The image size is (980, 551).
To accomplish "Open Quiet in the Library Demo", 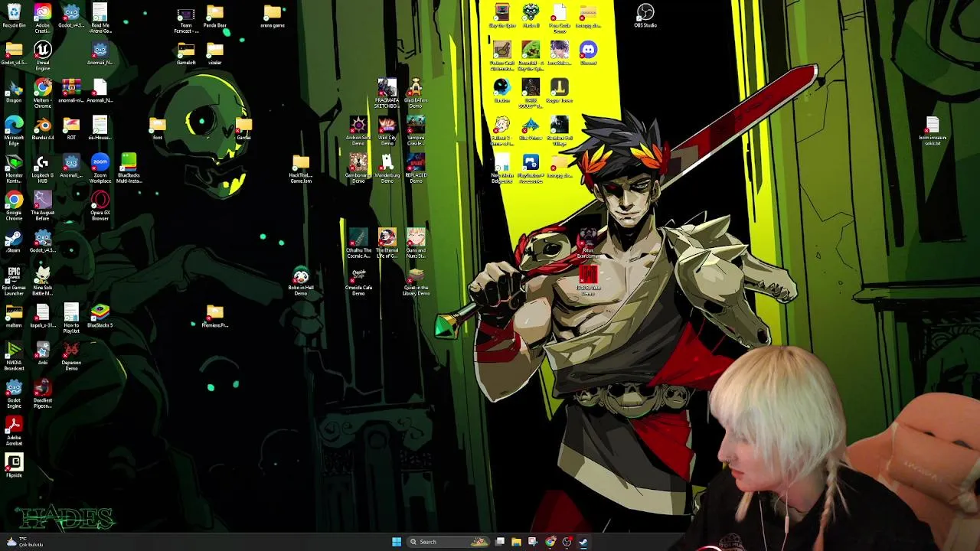I will (x=416, y=282).
